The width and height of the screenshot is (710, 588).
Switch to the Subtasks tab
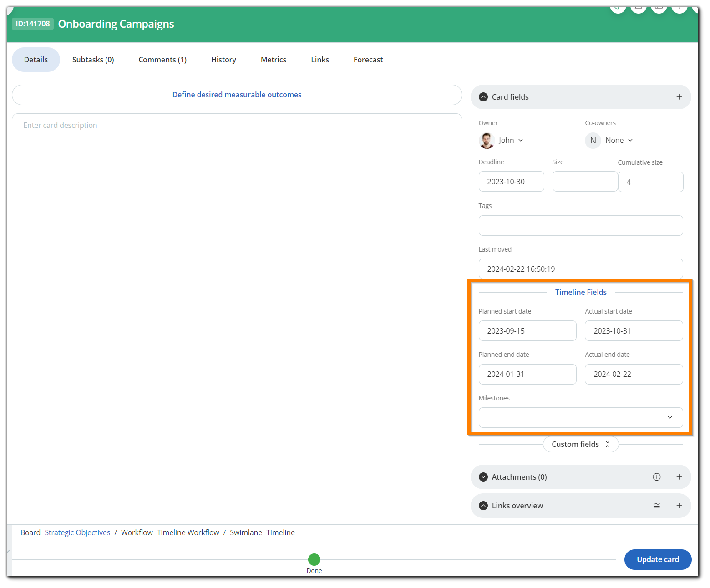(x=93, y=60)
